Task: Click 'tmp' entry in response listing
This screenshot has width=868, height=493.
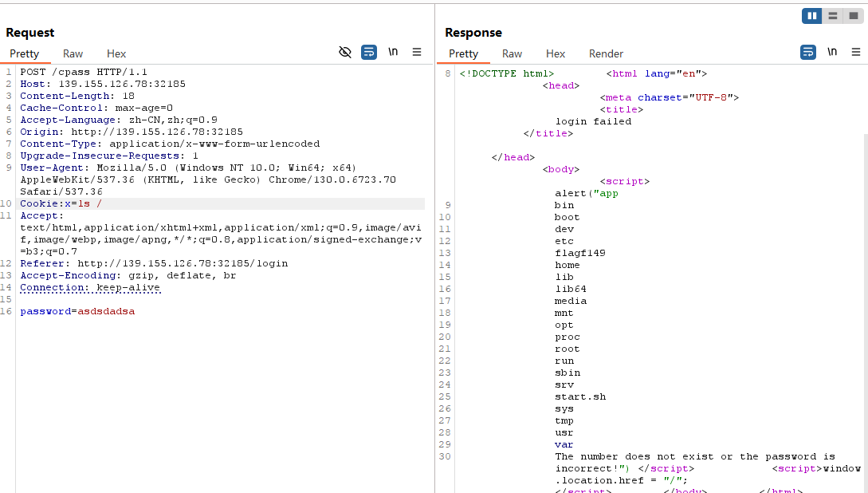Action: 564,421
